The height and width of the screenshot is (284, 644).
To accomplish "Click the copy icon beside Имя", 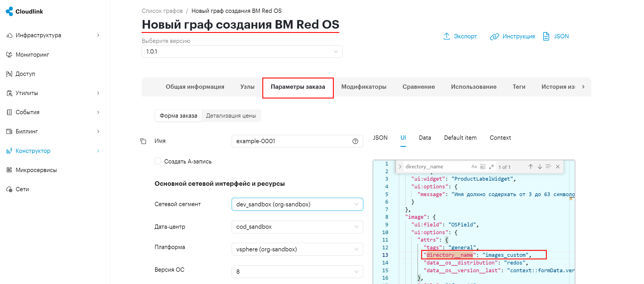I will (143, 141).
